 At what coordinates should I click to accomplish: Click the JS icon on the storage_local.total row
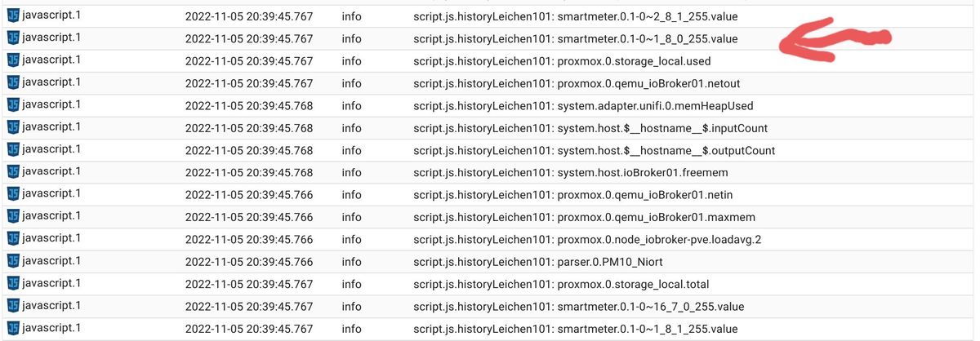coord(13,284)
